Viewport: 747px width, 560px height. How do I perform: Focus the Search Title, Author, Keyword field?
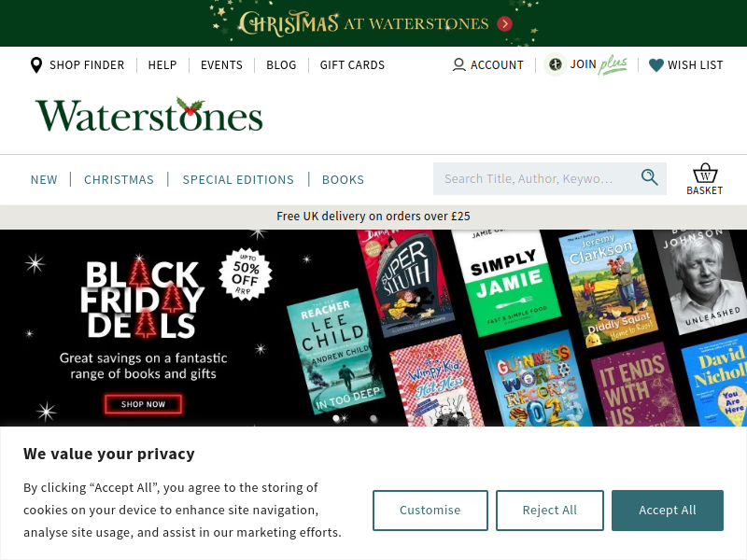(536, 178)
